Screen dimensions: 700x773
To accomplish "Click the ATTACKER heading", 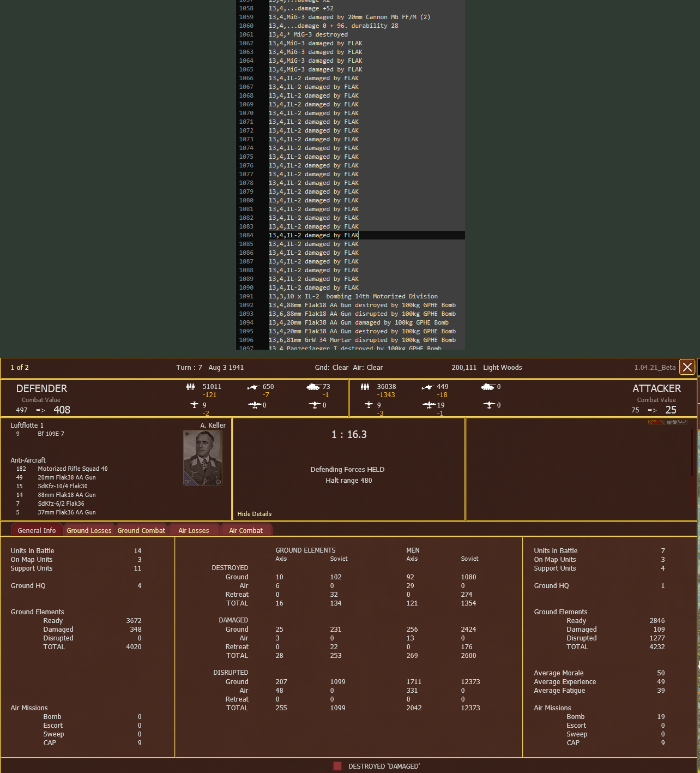I will [x=656, y=388].
